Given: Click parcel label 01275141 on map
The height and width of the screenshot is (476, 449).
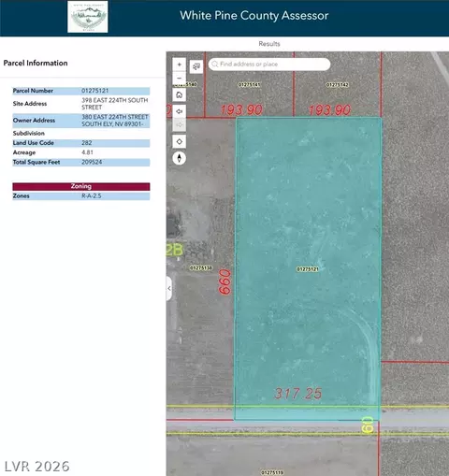Looking at the screenshot, I should pyautogui.click(x=250, y=85).
